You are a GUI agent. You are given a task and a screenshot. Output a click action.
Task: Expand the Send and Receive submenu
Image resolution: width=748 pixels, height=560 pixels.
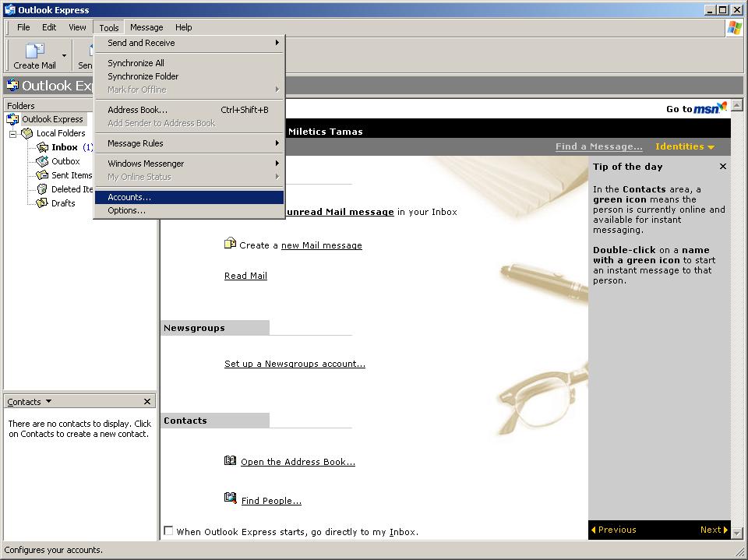189,43
